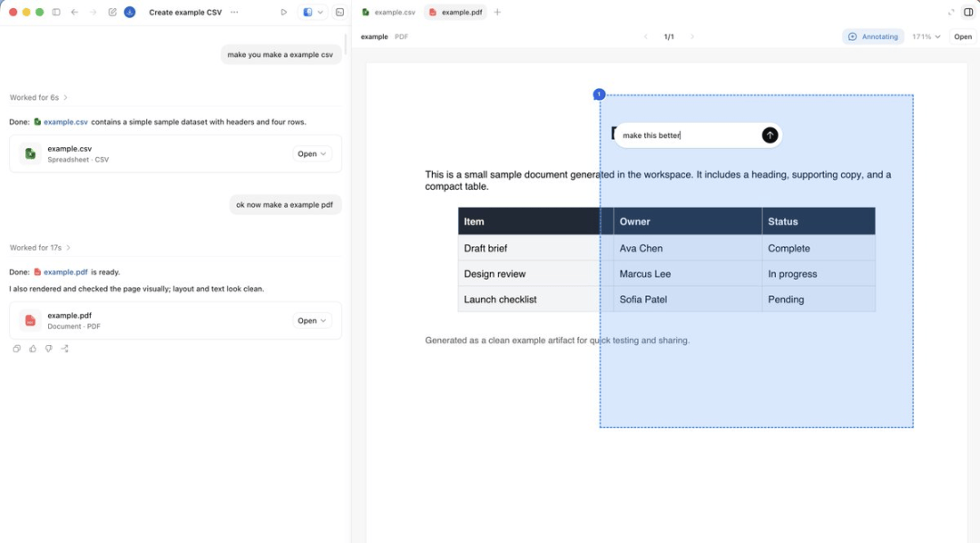
Task: Click the '1/1' page indicator
Action: [x=669, y=37]
